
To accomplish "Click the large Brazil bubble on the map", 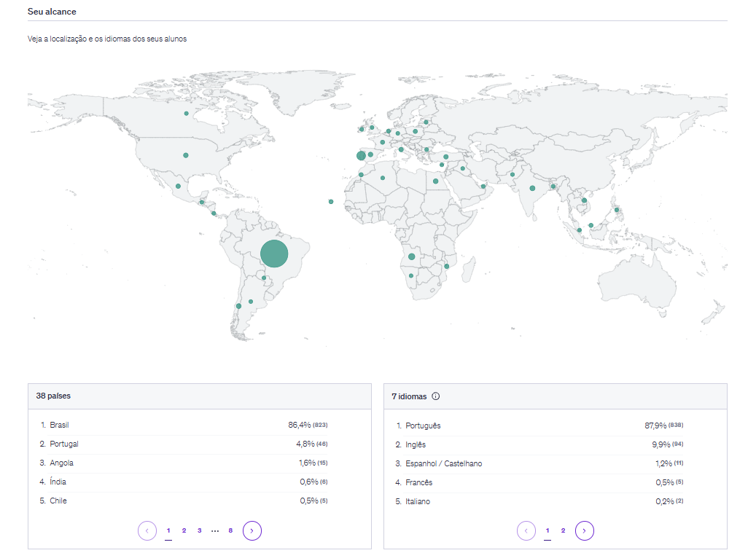I will click(x=274, y=254).
